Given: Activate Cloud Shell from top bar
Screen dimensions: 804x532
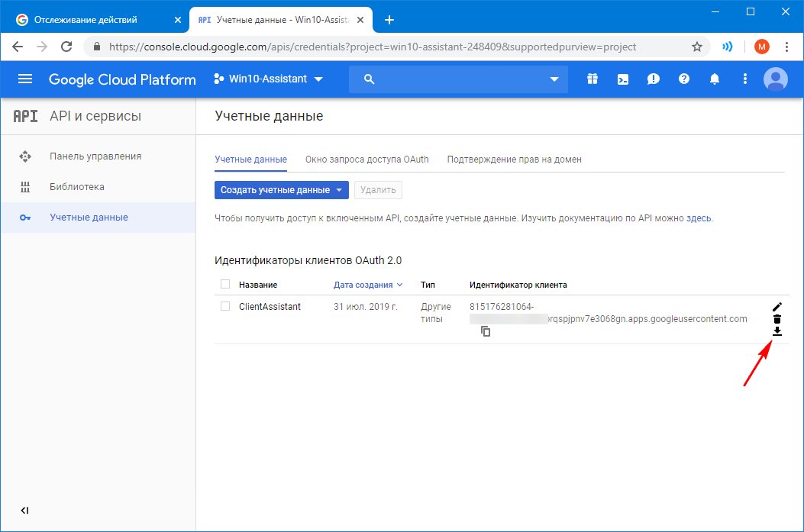Looking at the screenshot, I should 623,79.
